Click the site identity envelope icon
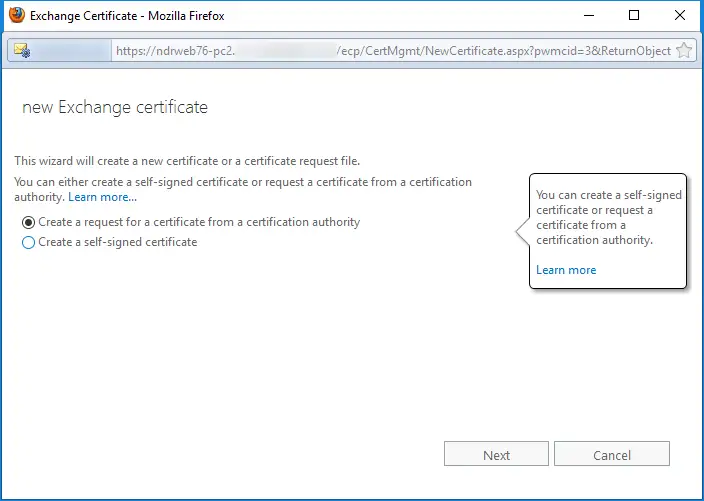This screenshot has width=704, height=501. pyautogui.click(x=22, y=50)
